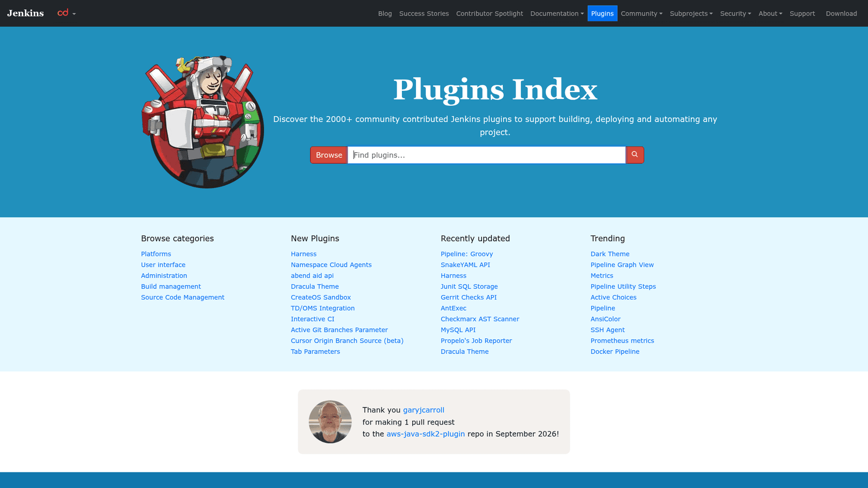The height and width of the screenshot is (488, 868).
Task: Open Pipeline Graph View plugin
Action: [x=622, y=265]
